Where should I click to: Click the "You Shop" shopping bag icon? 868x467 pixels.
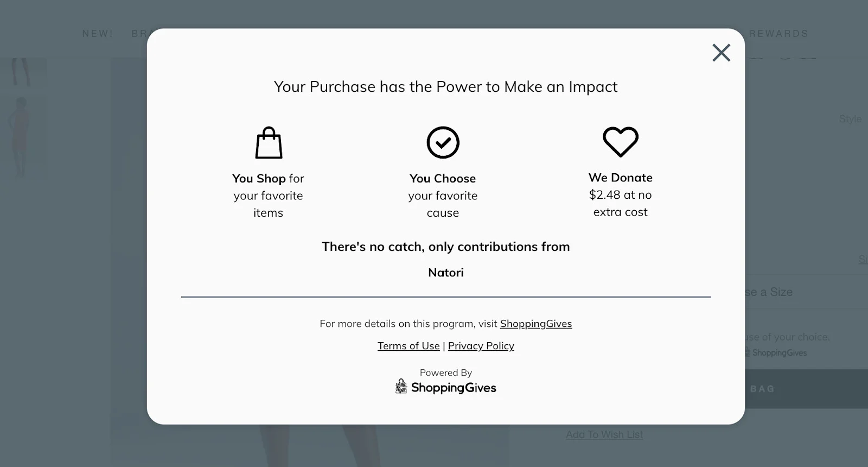tap(268, 143)
